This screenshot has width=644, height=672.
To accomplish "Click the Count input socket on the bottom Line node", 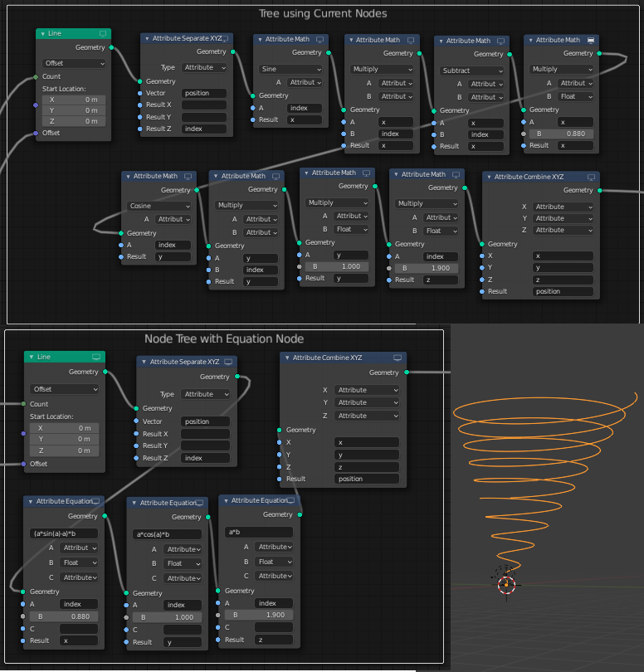I will click(23, 404).
